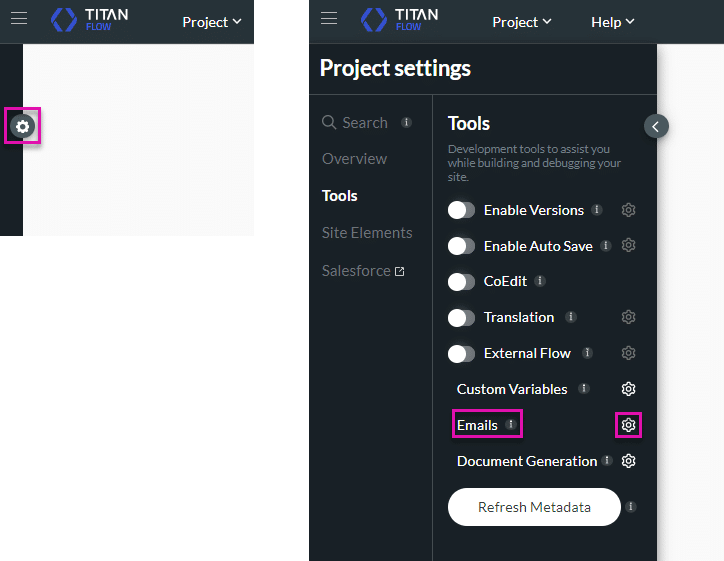724x561 pixels.
Task: Click the project settings gear in left sidebar
Action: click(x=22, y=126)
